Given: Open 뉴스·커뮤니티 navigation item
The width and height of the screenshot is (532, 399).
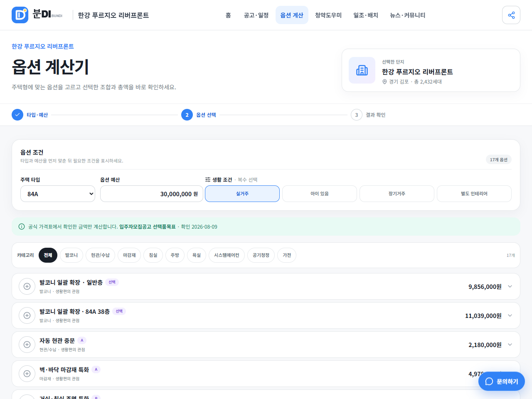Looking at the screenshot, I should pos(408,15).
